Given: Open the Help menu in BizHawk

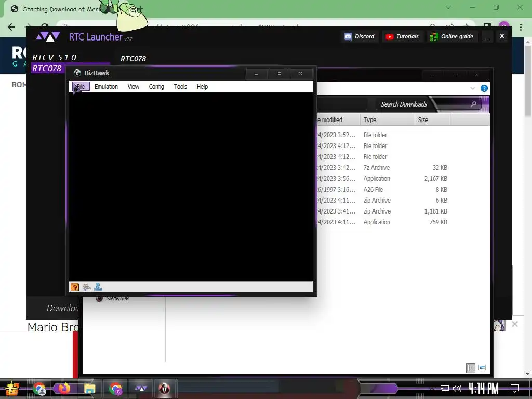Looking at the screenshot, I should pyautogui.click(x=202, y=87).
